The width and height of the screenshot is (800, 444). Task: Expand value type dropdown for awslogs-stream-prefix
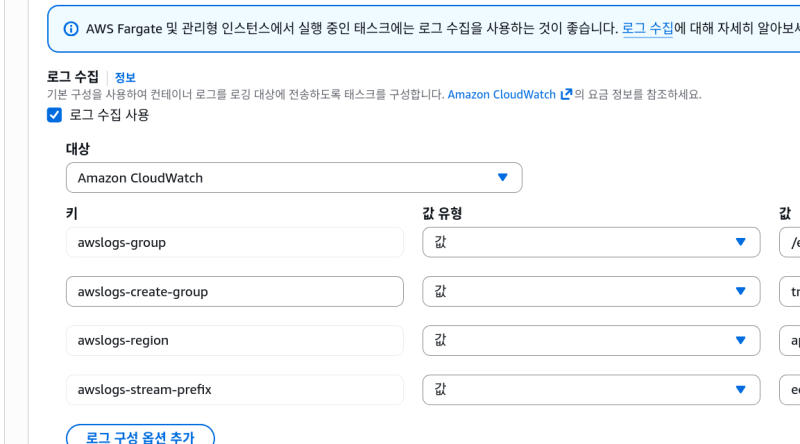point(591,389)
